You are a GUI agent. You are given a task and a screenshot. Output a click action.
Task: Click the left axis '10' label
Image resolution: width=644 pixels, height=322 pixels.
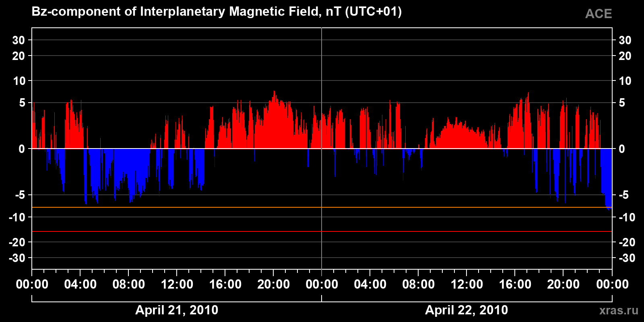click(x=19, y=81)
